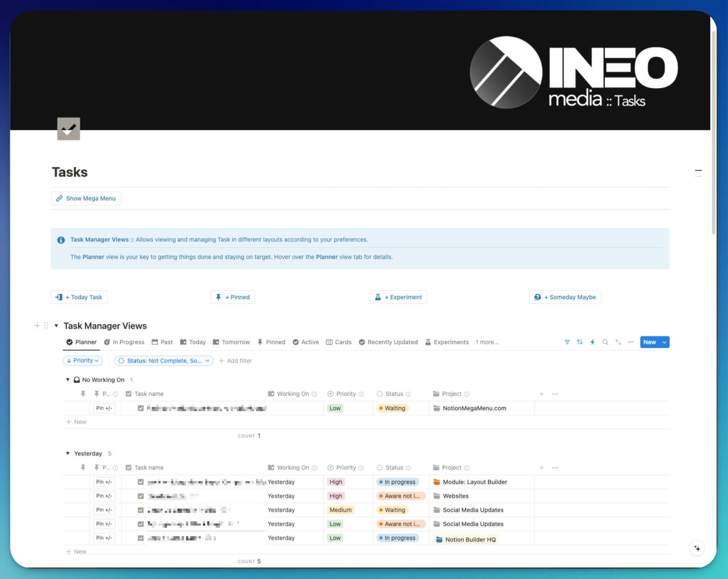Click the Show Mega Menu button
This screenshot has width=728, height=579.
[x=86, y=198]
